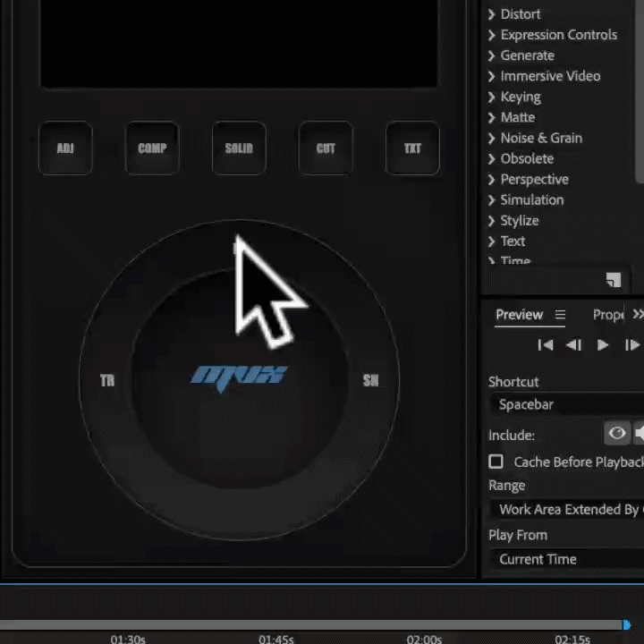This screenshot has height=644, width=644.
Task: Click the blue logo in the dial center
Action: click(239, 377)
